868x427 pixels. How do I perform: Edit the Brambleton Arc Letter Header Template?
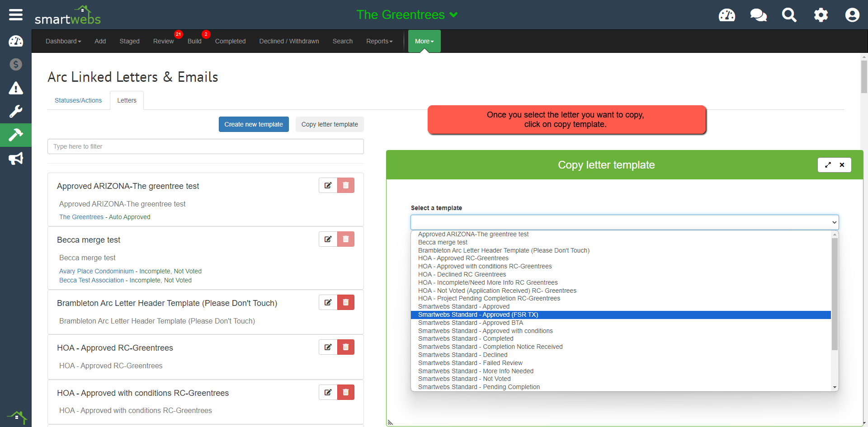pyautogui.click(x=328, y=302)
